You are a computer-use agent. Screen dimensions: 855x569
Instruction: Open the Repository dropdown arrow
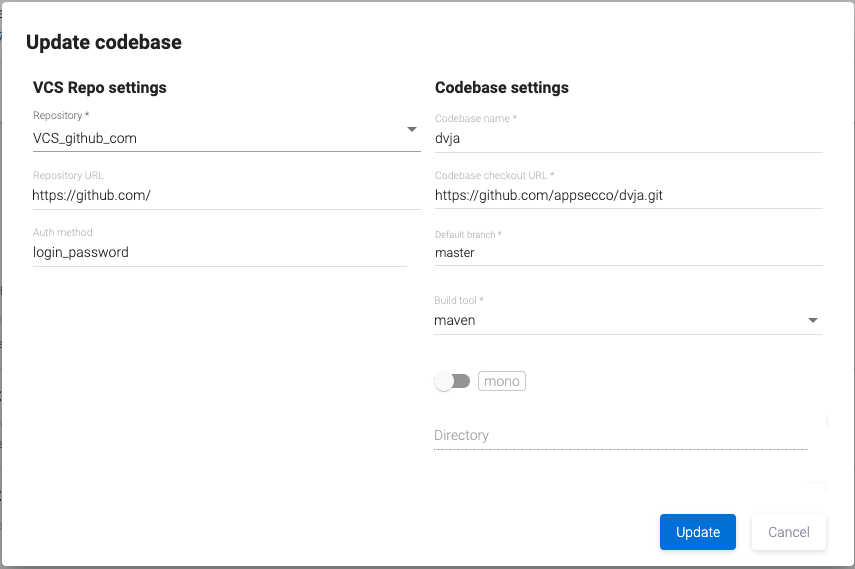(x=411, y=130)
